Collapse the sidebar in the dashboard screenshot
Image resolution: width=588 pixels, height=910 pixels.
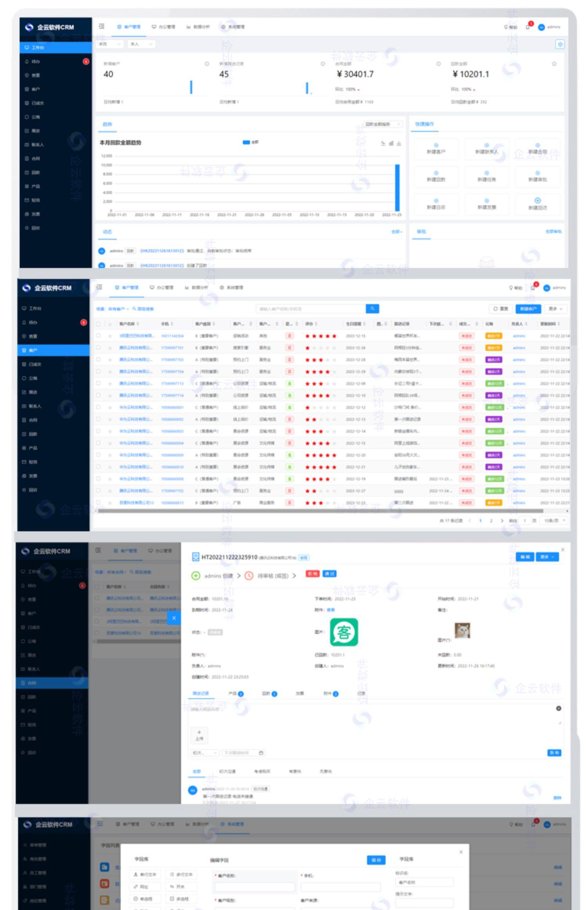pos(102,27)
